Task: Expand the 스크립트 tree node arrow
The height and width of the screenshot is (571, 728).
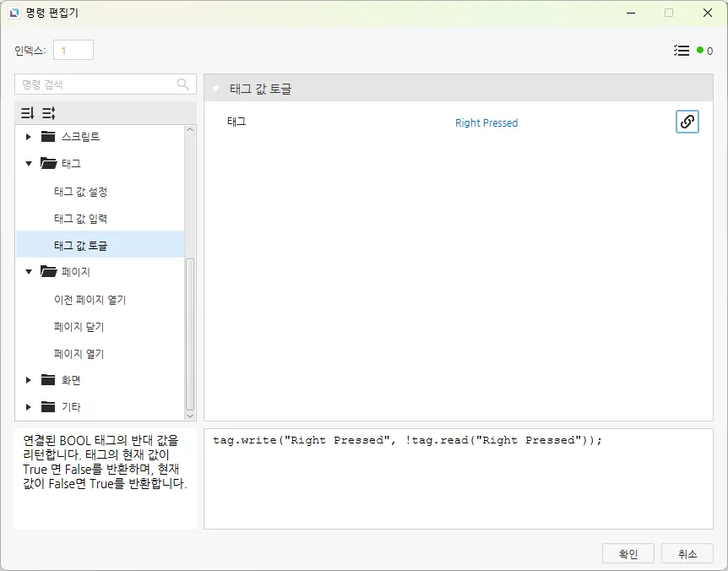Action: (x=29, y=137)
